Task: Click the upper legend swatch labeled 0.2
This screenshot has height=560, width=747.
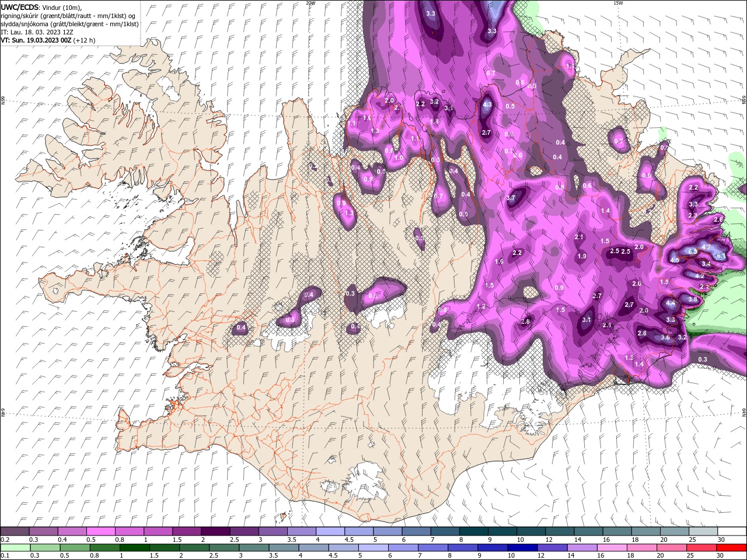Action: tap(15, 532)
